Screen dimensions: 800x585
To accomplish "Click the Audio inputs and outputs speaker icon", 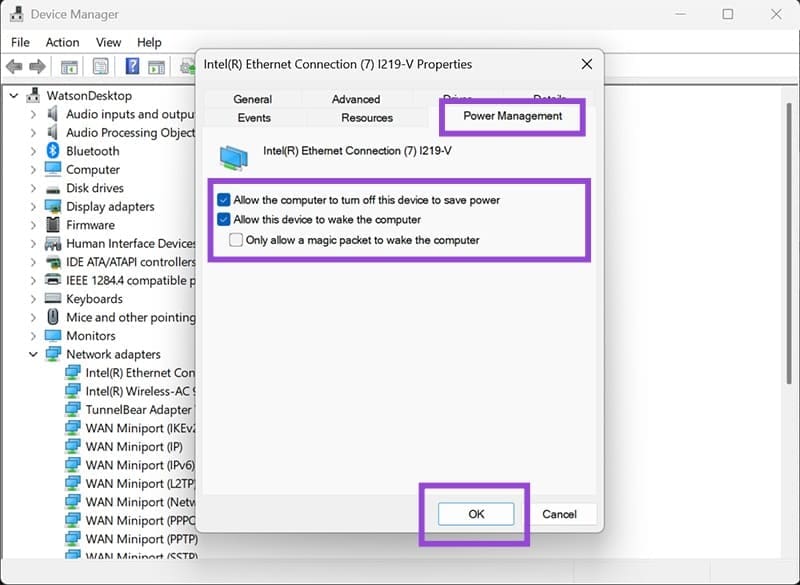I will 53,114.
